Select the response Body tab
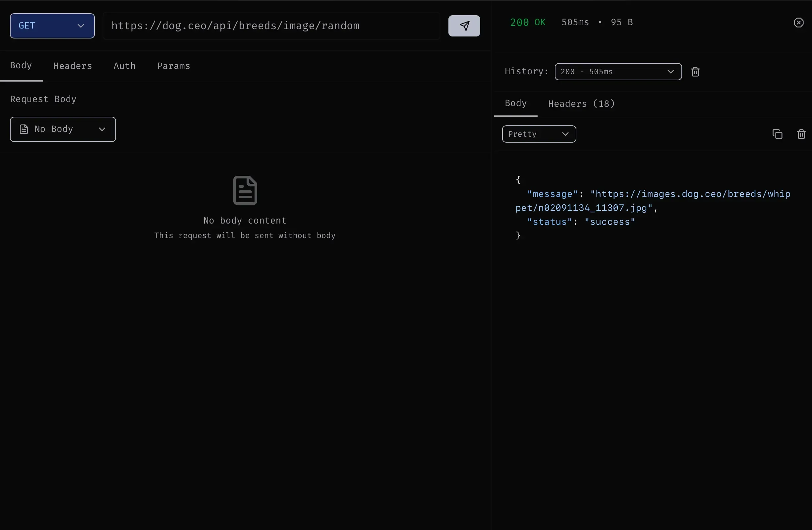This screenshot has height=530, width=812. (x=515, y=103)
